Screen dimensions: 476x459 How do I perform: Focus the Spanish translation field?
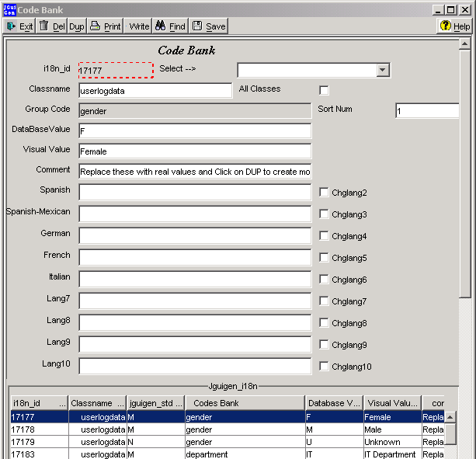click(x=195, y=192)
